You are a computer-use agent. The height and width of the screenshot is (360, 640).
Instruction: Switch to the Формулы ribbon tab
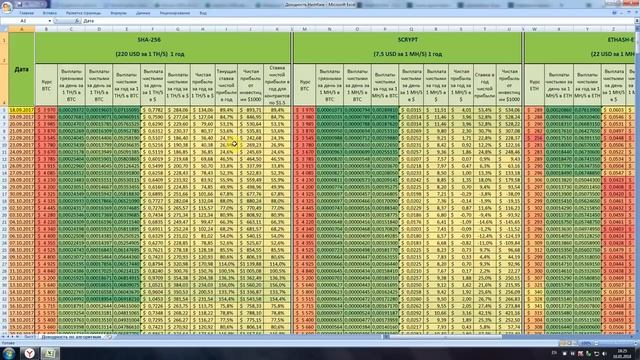118,13
